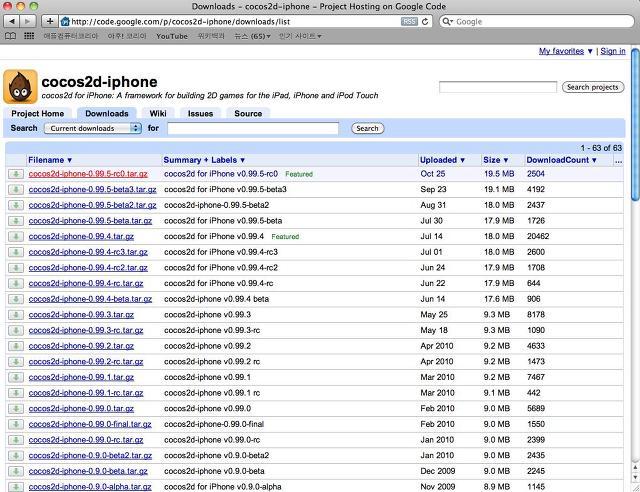
Task: Open the column options ellipsis menu
Action: tap(618, 160)
